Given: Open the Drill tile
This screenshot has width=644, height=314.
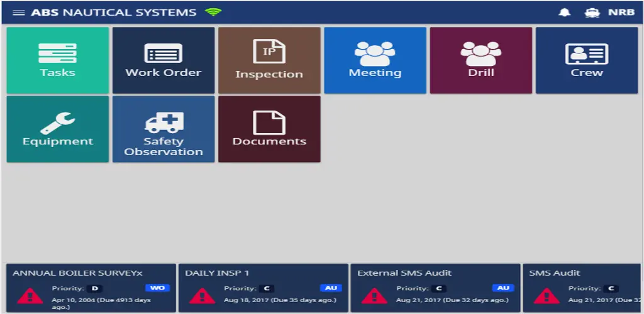Looking at the screenshot, I should (481, 60).
